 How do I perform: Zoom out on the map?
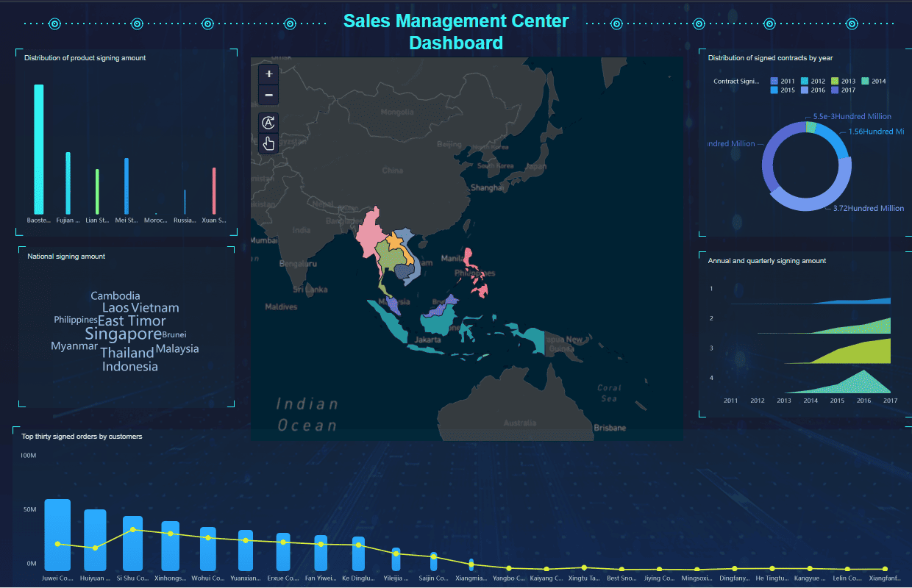point(268,96)
